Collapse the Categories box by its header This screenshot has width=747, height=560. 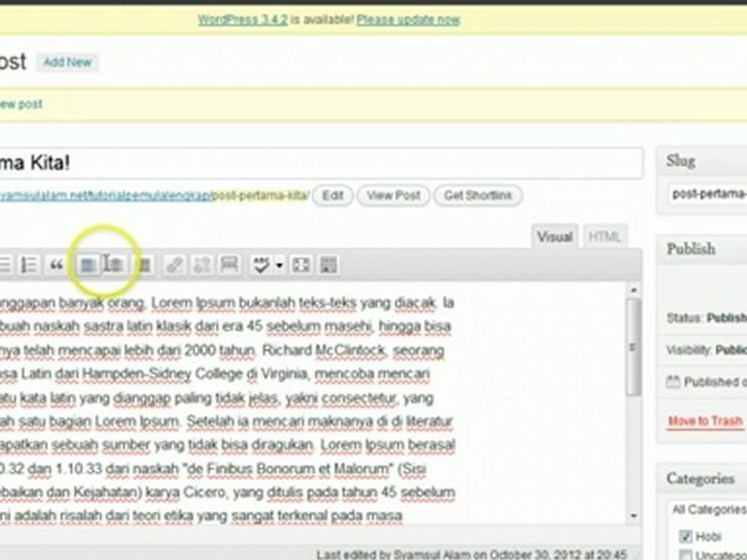pyautogui.click(x=702, y=478)
